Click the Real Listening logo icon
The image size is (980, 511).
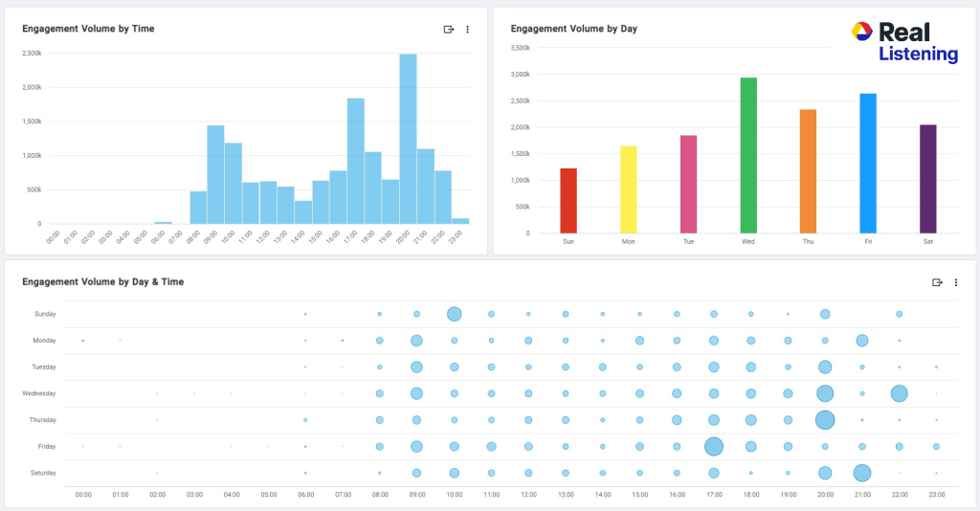(861, 32)
